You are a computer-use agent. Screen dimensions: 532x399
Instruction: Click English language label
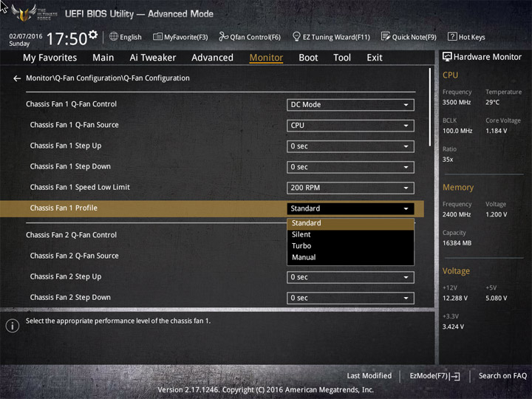[131, 37]
